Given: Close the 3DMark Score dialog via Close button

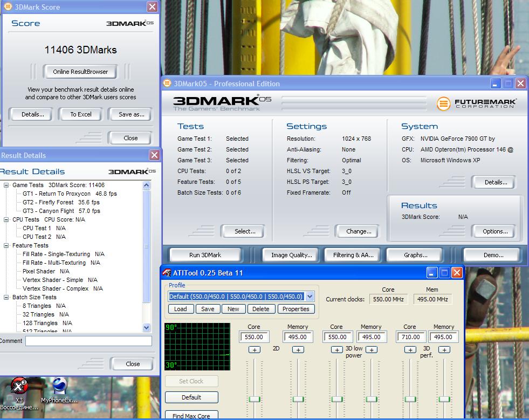Looking at the screenshot, I should [x=130, y=138].
